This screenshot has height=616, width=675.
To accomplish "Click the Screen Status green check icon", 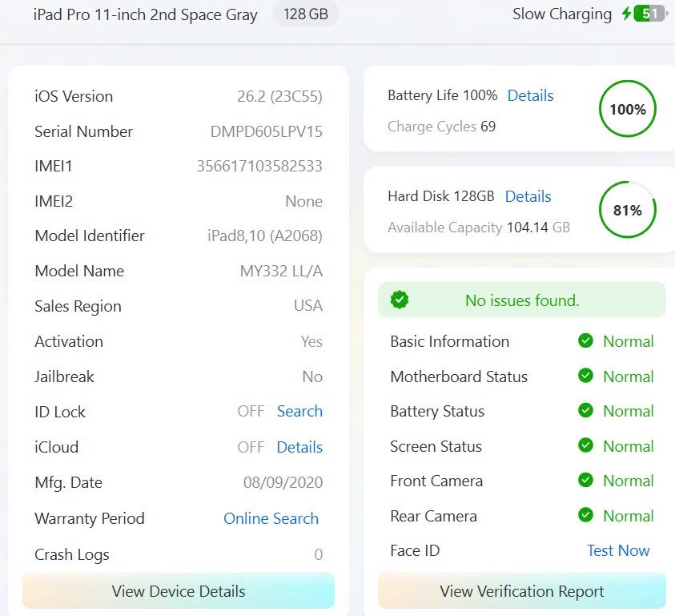I will [x=586, y=446].
